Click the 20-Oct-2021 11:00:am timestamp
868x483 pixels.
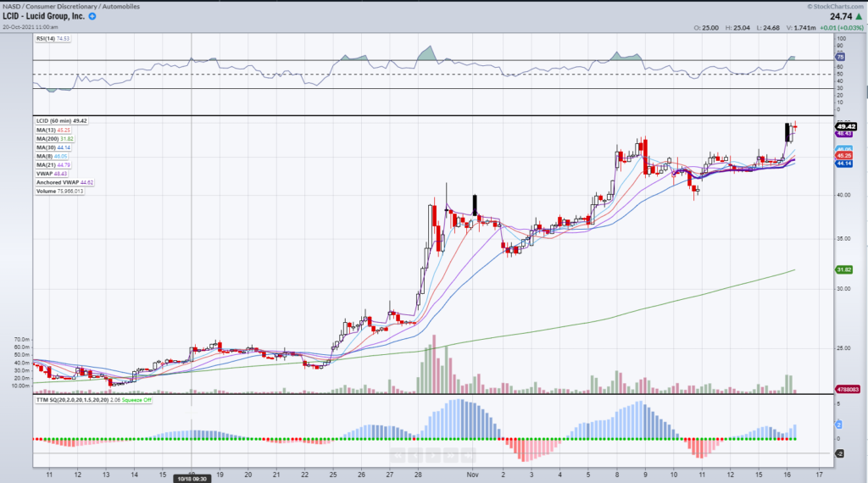[31, 26]
